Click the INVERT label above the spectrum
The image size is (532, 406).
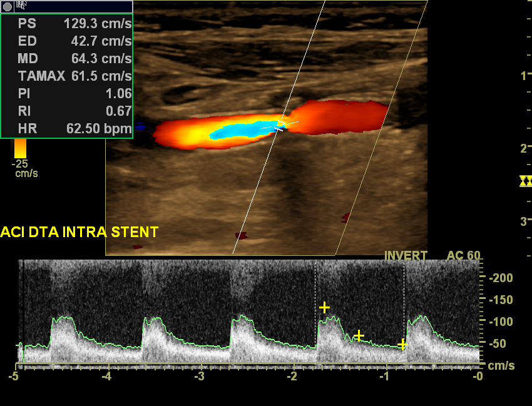(406, 255)
